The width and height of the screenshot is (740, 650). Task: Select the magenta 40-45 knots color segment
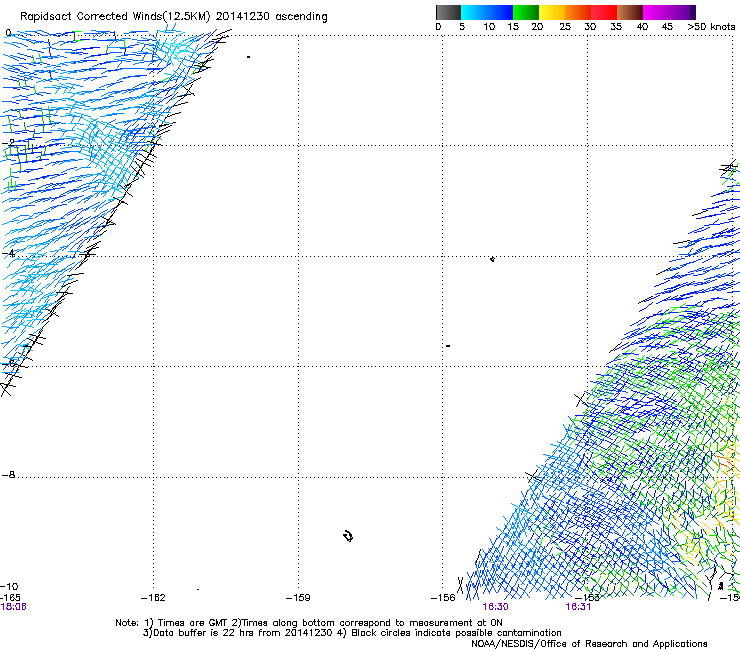(x=656, y=12)
